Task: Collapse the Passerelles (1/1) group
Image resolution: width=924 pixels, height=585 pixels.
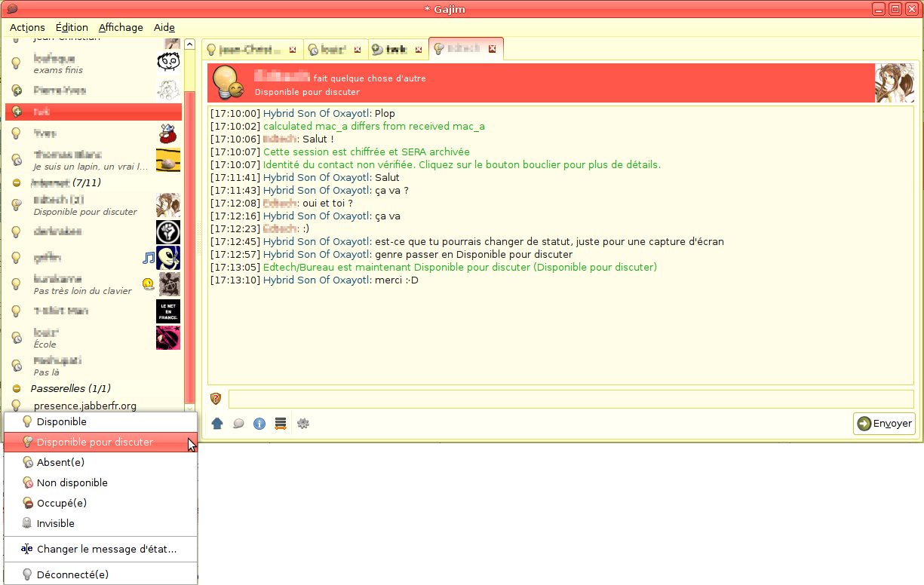Action: [17, 389]
